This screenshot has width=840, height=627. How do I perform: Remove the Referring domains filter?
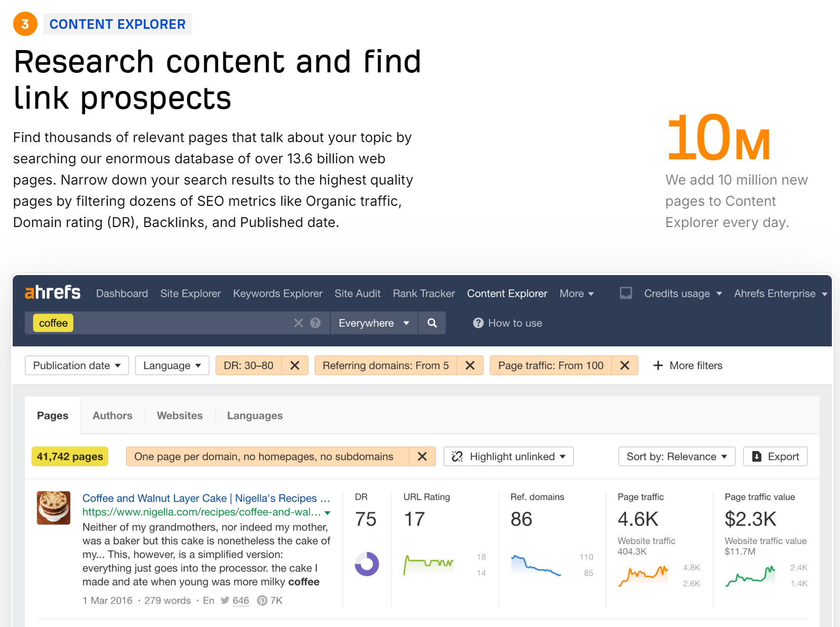tap(470, 366)
